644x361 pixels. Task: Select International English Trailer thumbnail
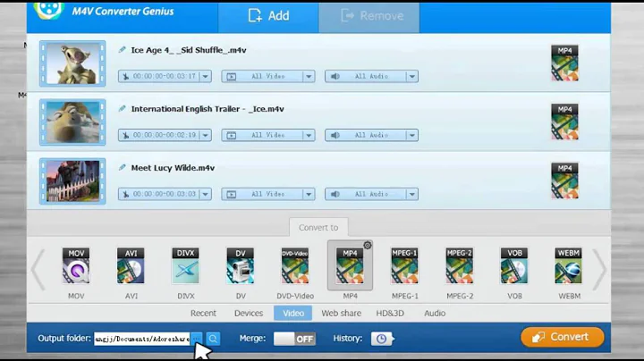coord(72,122)
